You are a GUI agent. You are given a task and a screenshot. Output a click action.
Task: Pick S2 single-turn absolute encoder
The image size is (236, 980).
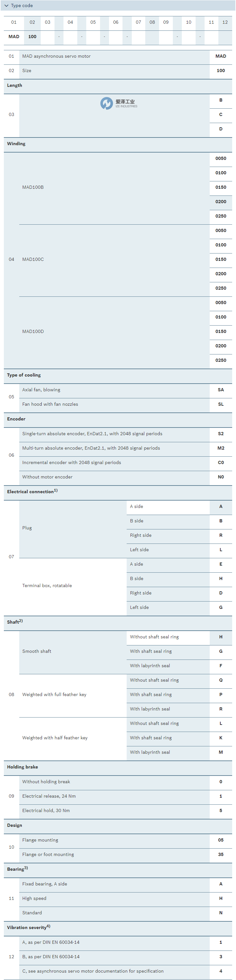tap(221, 434)
